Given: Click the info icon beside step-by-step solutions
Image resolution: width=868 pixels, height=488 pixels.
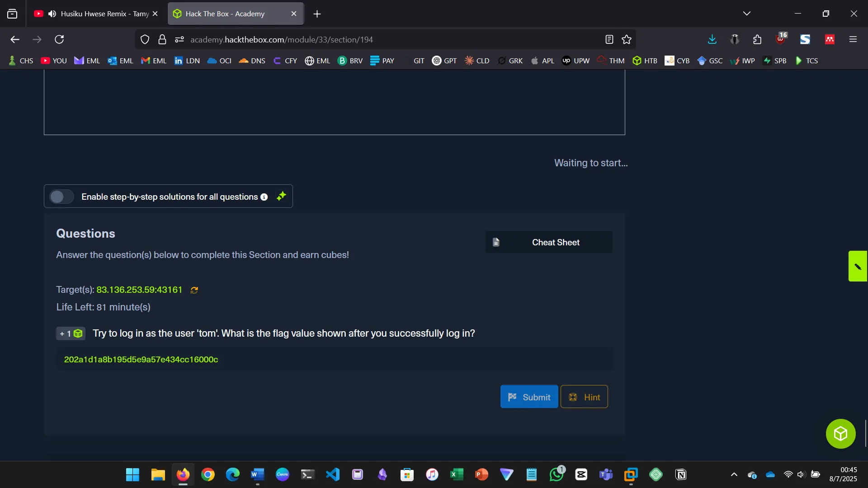Looking at the screenshot, I should [264, 197].
